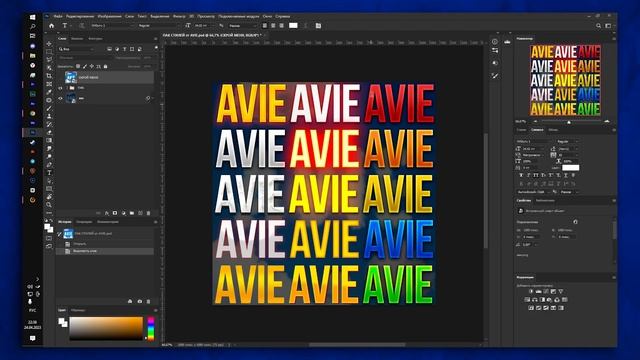The image size is (640, 360).
Task: Toggle text orientation in options bar
Action: pos(81,26)
